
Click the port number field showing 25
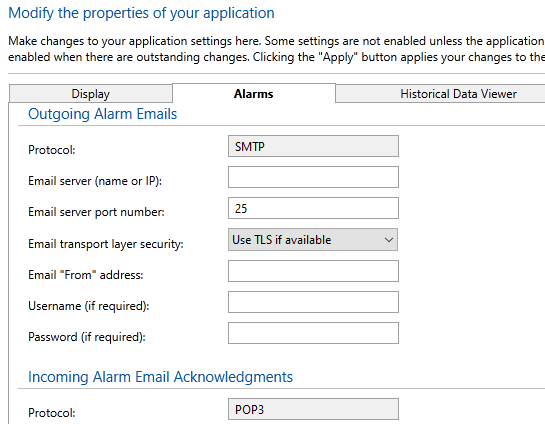[x=313, y=208]
